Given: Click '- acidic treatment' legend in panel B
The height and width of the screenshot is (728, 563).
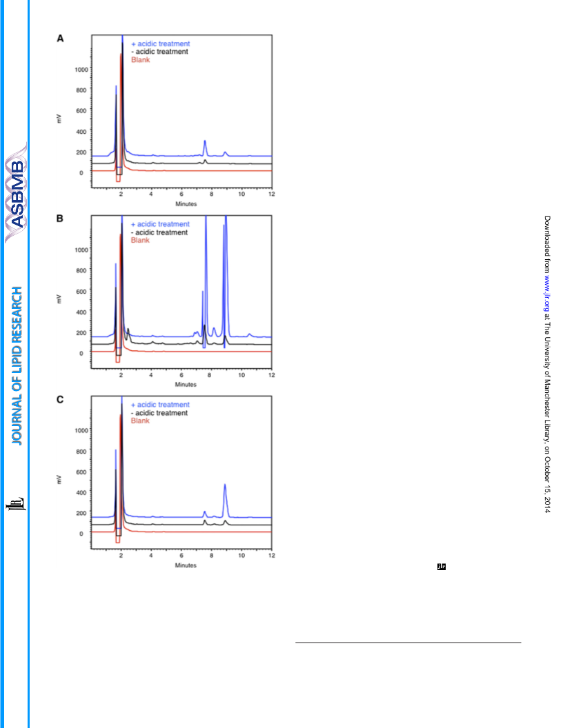Looking at the screenshot, I should (159, 232).
